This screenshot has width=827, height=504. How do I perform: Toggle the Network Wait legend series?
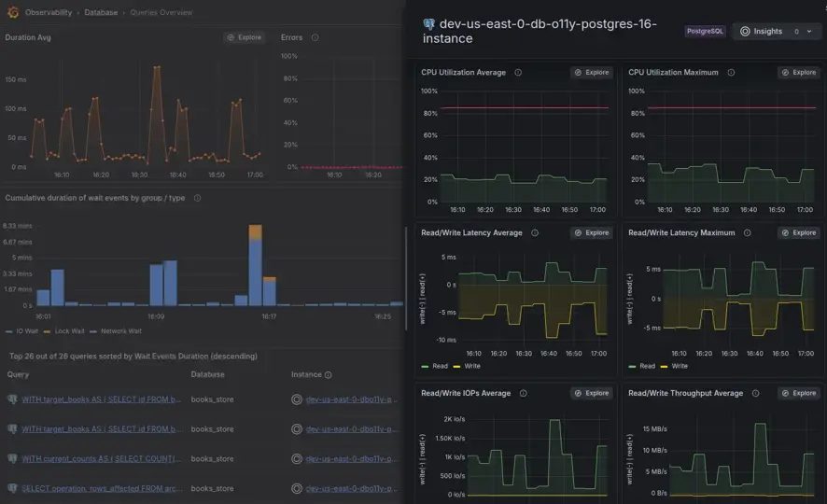[x=116, y=331]
